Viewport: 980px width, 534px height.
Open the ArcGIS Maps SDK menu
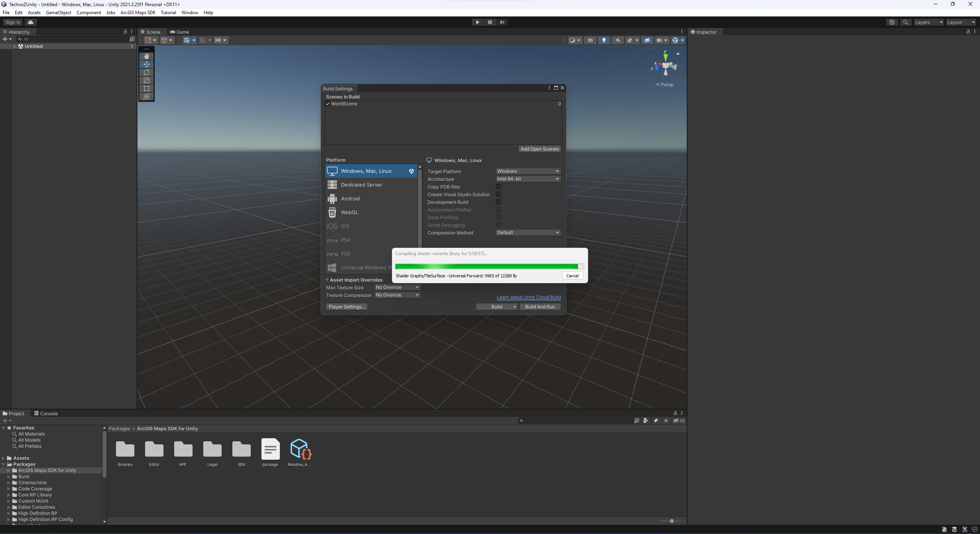pyautogui.click(x=138, y=12)
